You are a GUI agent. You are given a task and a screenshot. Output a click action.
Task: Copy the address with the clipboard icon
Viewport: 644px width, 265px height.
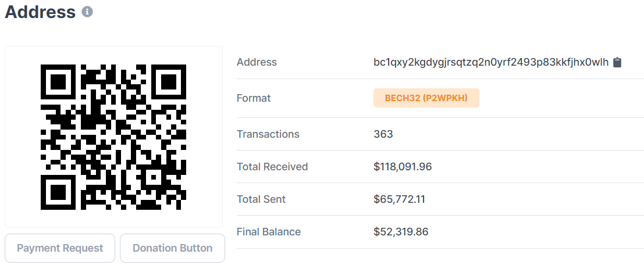click(618, 62)
